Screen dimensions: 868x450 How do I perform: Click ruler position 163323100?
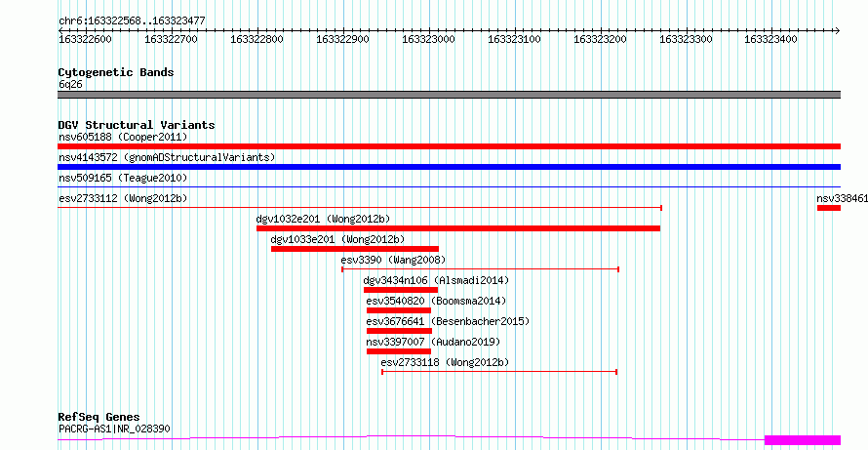(515, 39)
